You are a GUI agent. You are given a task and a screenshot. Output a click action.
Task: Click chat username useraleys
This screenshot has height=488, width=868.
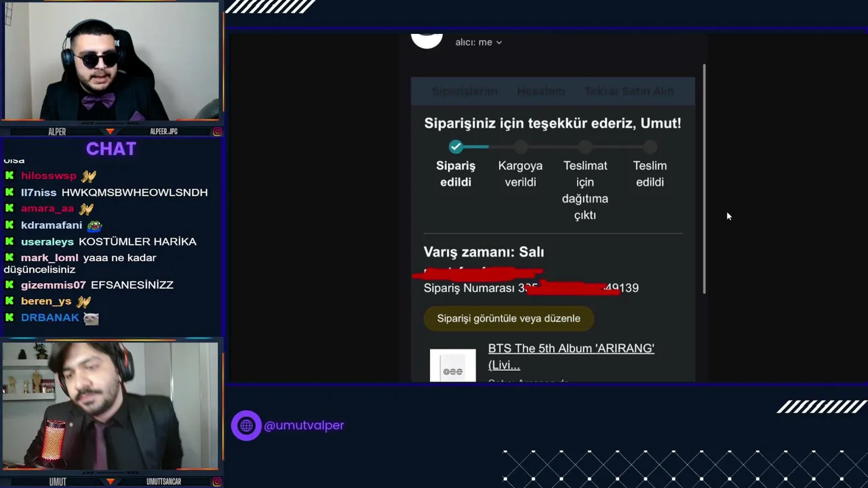47,242
